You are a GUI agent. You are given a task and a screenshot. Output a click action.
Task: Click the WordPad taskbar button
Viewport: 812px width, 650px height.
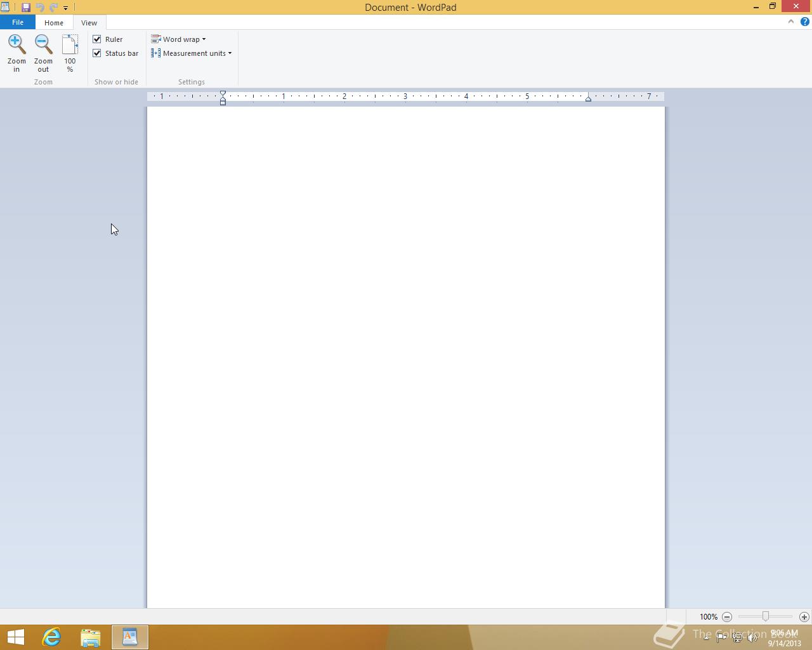[x=130, y=637]
